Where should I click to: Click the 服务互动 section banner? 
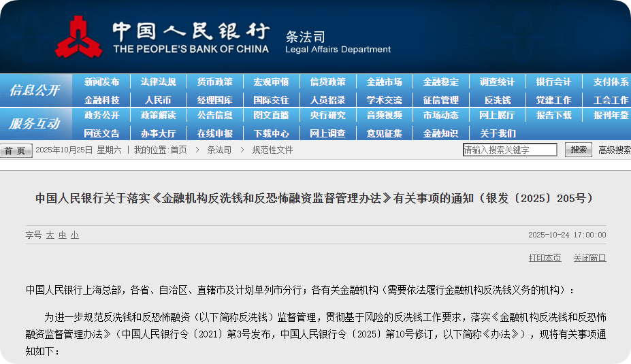35,123
